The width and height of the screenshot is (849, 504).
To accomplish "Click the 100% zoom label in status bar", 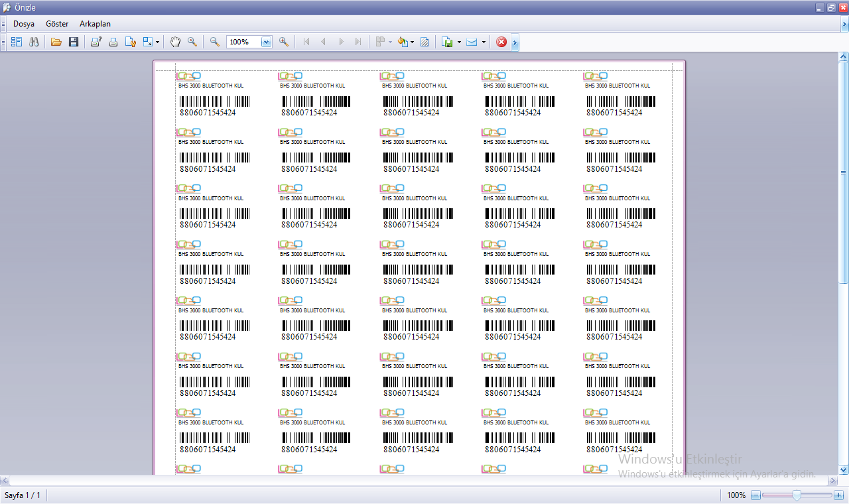I will 736,495.
